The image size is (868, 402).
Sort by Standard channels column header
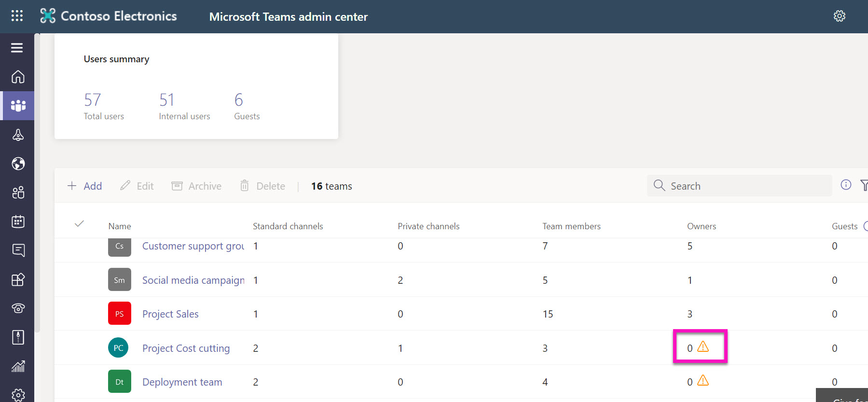288,226
